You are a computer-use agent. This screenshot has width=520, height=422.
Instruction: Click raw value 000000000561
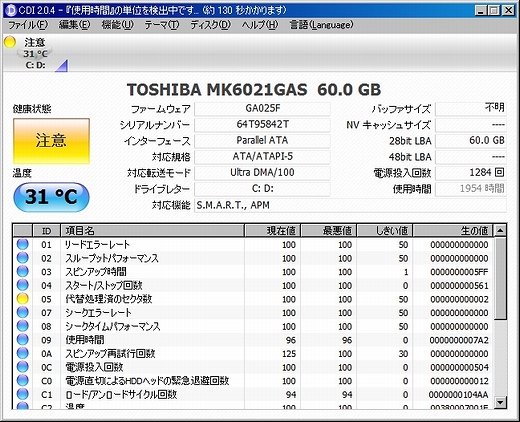tap(459, 286)
